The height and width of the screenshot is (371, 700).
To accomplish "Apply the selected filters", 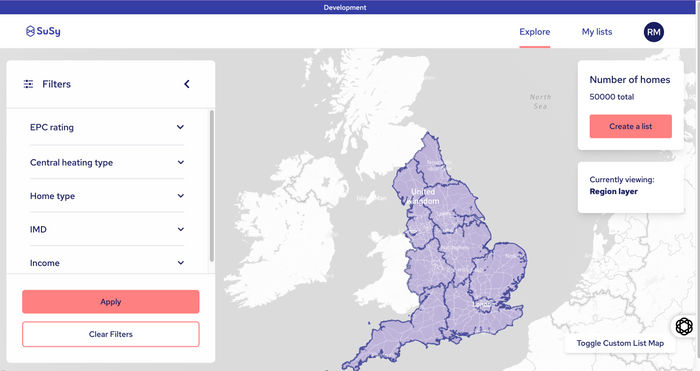I will coord(111,302).
